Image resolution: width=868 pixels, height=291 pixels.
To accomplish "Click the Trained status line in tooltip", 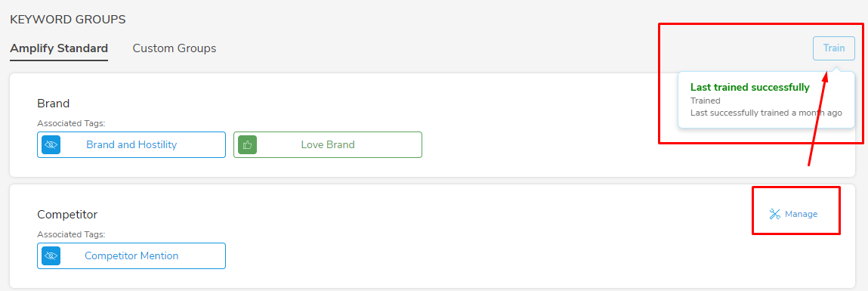I will tap(706, 101).
